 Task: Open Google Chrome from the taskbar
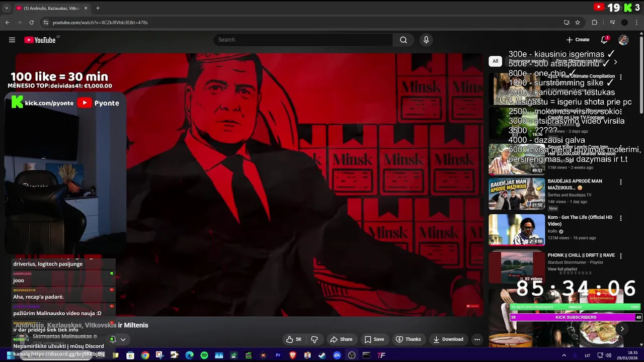[x=145, y=355]
